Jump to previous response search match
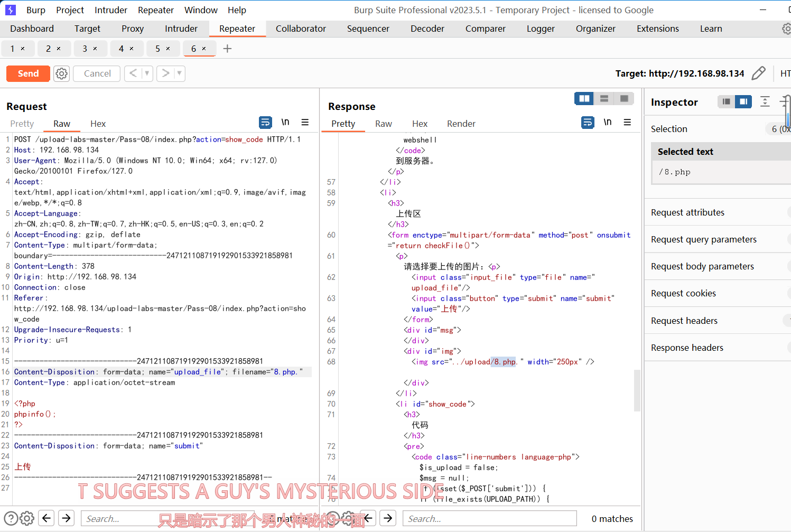 tap(368, 518)
